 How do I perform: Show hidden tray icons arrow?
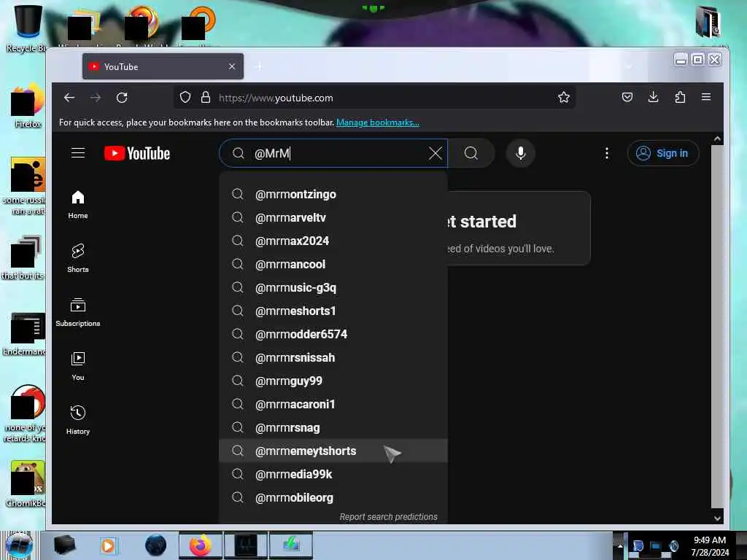point(620,545)
